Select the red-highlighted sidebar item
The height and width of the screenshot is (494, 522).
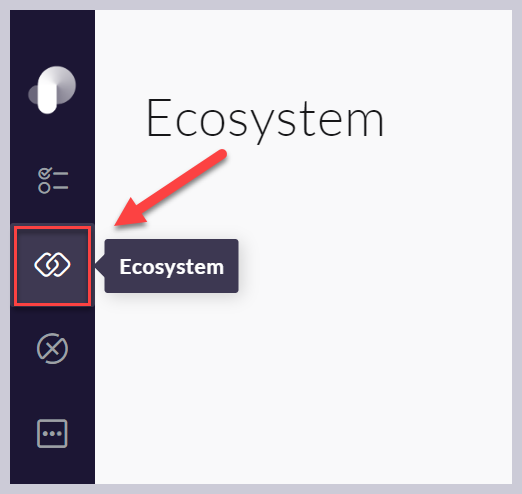click(x=52, y=265)
